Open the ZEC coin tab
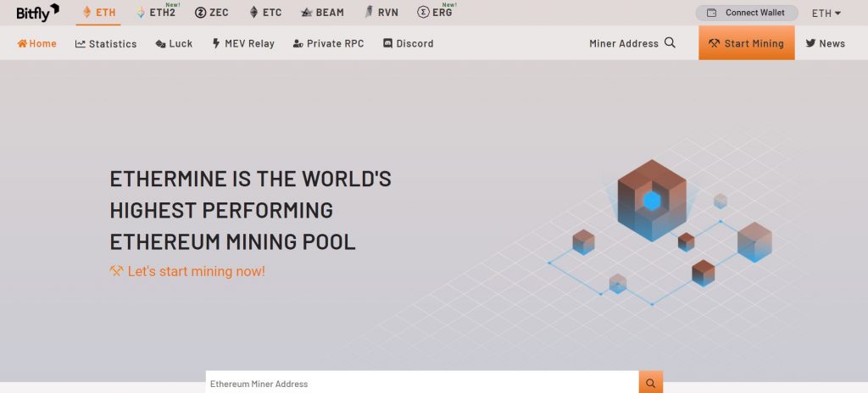This screenshot has width=868, height=393. pos(211,12)
